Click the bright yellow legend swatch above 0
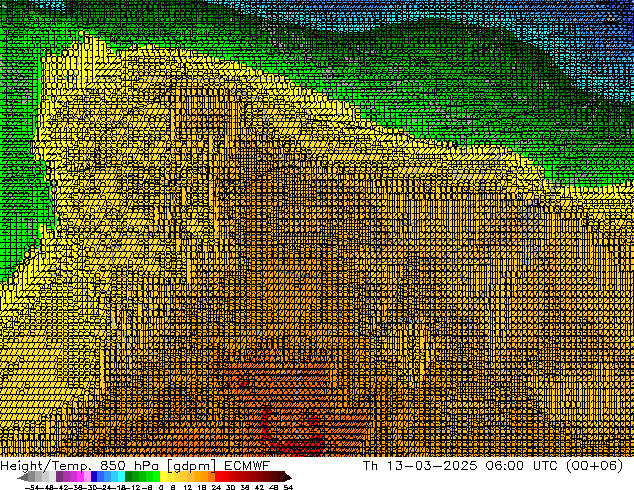 tap(163, 476)
